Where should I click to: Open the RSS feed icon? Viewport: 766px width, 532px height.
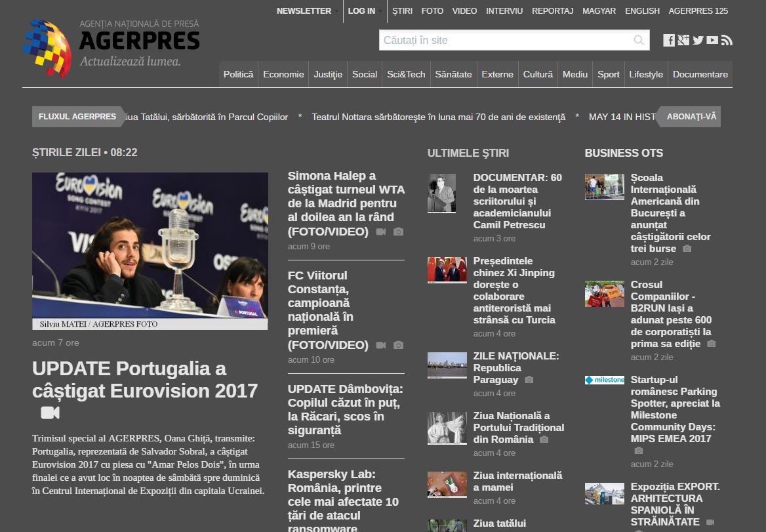tap(727, 40)
